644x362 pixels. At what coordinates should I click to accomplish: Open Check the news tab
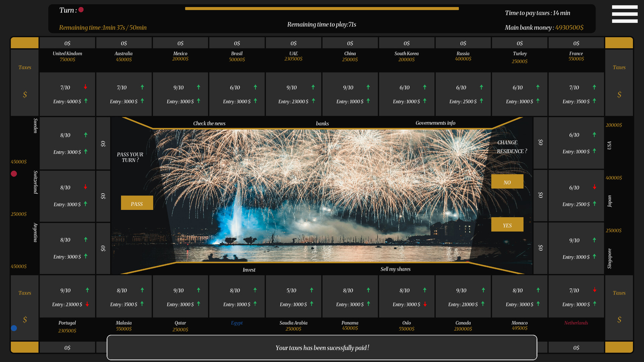pos(209,123)
